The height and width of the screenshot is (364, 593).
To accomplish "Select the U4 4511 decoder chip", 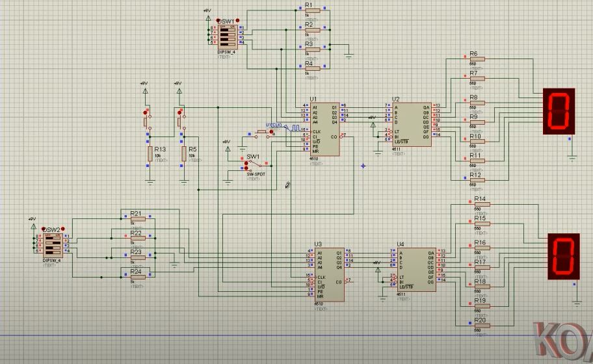I will pos(416,270).
